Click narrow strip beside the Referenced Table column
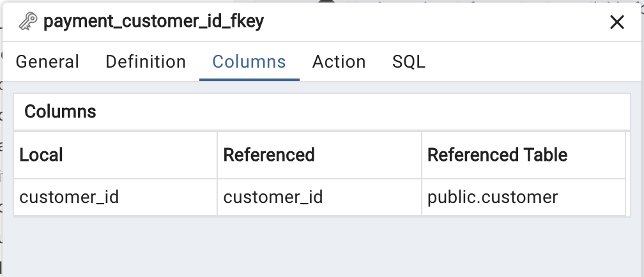This screenshot has width=644, height=277. [x=627, y=174]
